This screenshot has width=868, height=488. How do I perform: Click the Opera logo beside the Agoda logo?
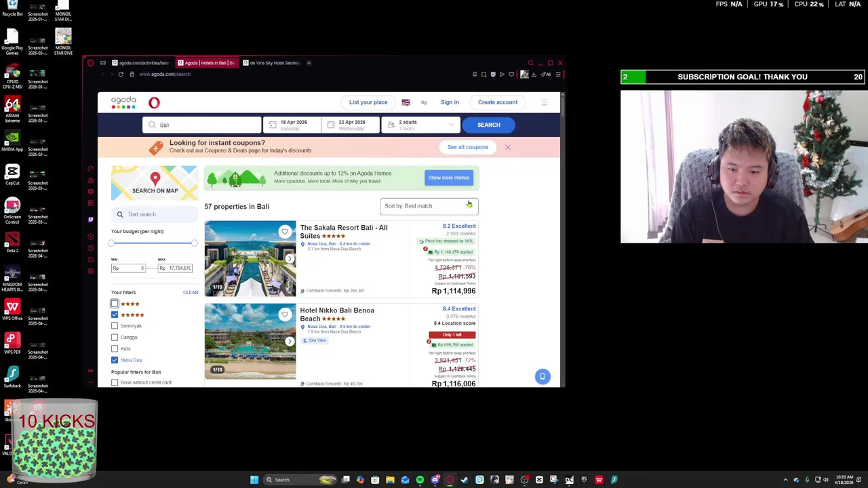[154, 102]
